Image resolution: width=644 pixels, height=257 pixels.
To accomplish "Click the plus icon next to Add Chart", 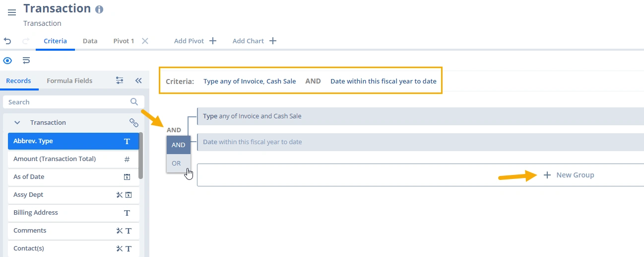I will 272,41.
